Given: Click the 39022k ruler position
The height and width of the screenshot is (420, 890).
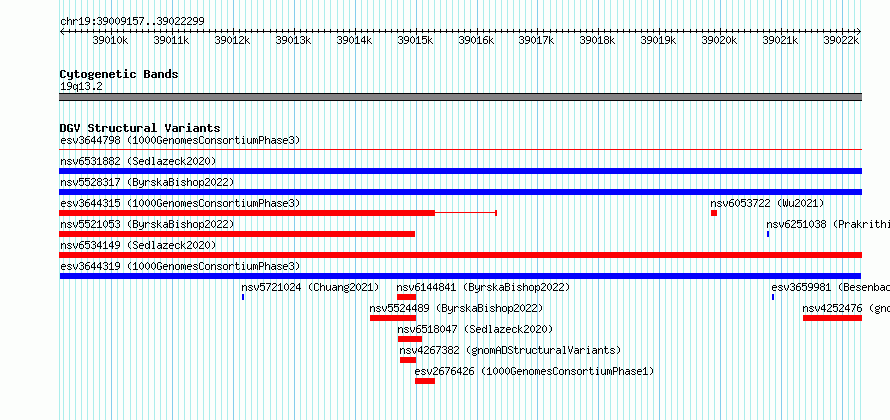Looking at the screenshot, I should pos(842,40).
